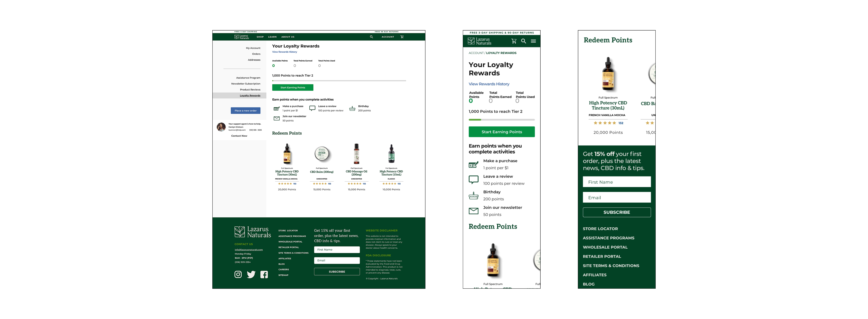868x319 pixels.
Task: Select Loyalty Rewards in the sidebar
Action: [250, 95]
